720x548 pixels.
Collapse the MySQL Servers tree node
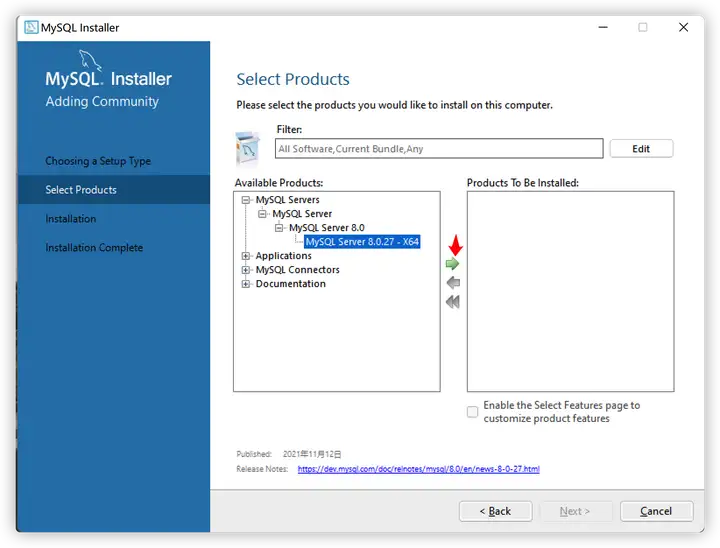(246, 200)
